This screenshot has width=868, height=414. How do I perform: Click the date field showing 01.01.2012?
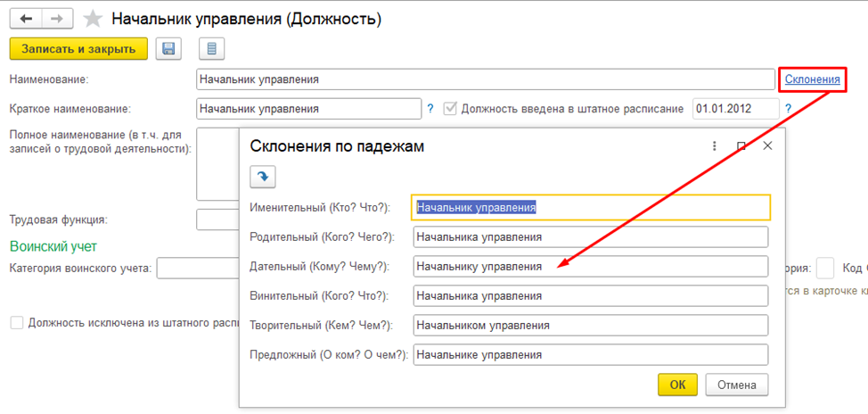[732, 109]
